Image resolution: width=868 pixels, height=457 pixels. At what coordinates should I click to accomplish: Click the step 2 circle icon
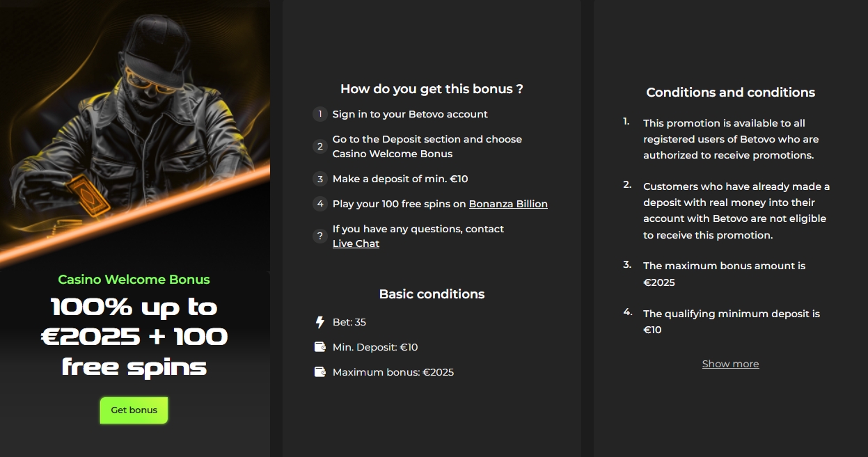[320, 146]
